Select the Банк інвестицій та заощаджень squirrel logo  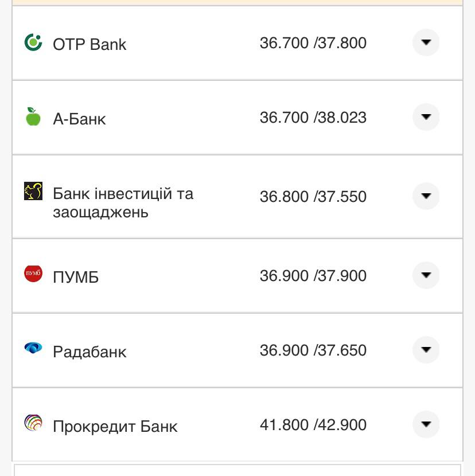(33, 190)
